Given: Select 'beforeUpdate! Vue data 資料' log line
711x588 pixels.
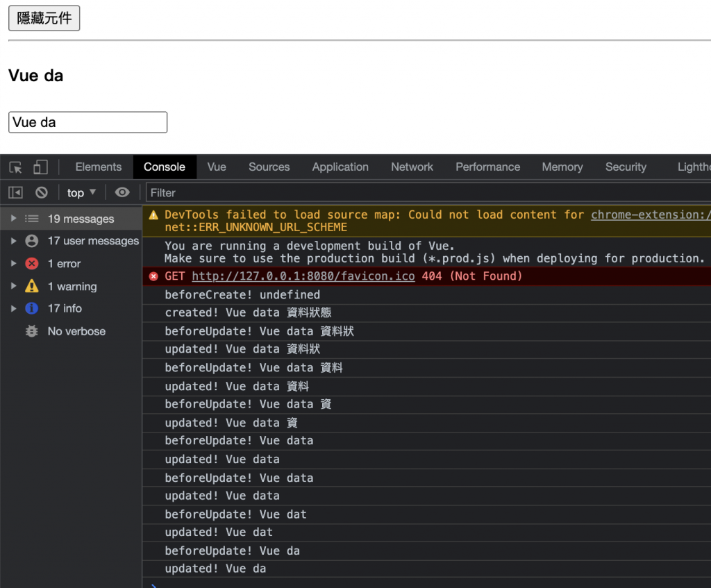Looking at the screenshot, I should point(427,368).
